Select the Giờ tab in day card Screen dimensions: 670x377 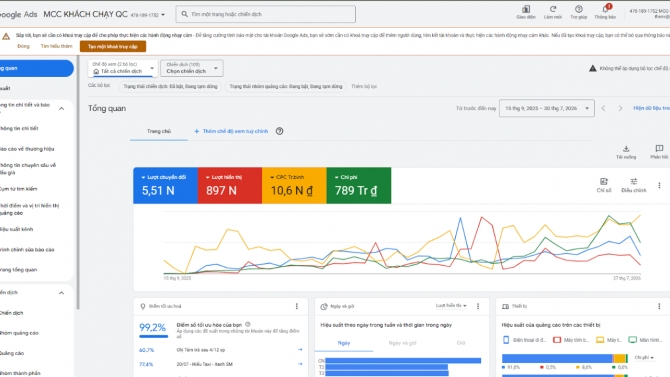click(x=461, y=343)
